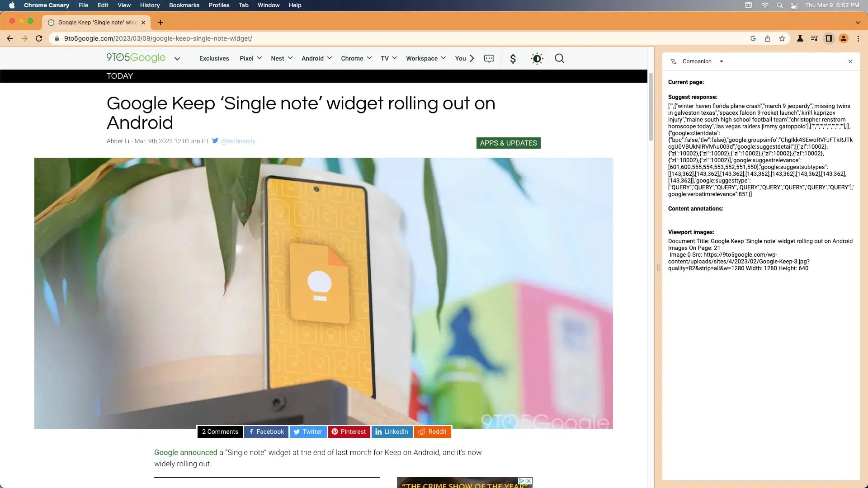Expand the dropdown chevron next to 9to5Google logo
Screen dimensions: 868x488
pos(177,58)
